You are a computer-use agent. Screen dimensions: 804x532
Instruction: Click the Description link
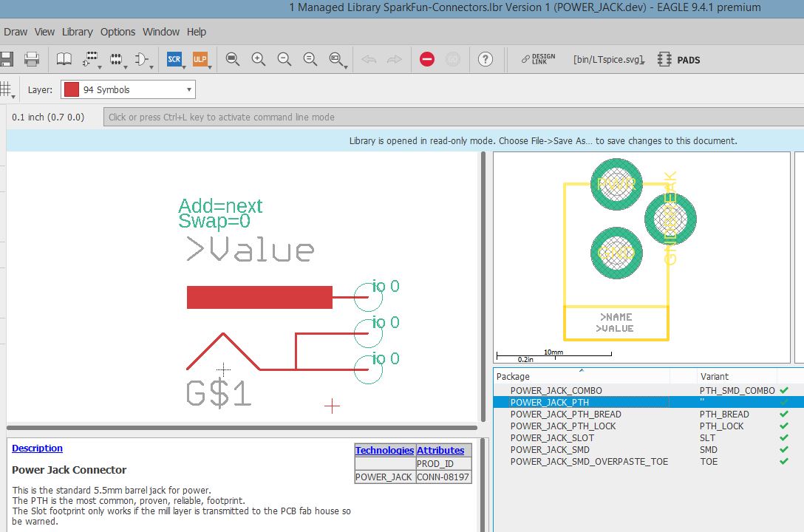[37, 449]
